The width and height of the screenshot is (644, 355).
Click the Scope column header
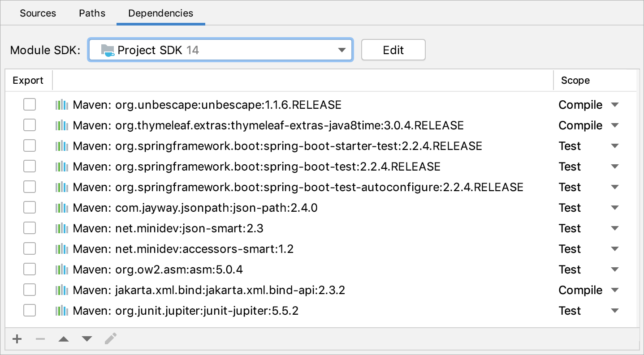(x=575, y=81)
